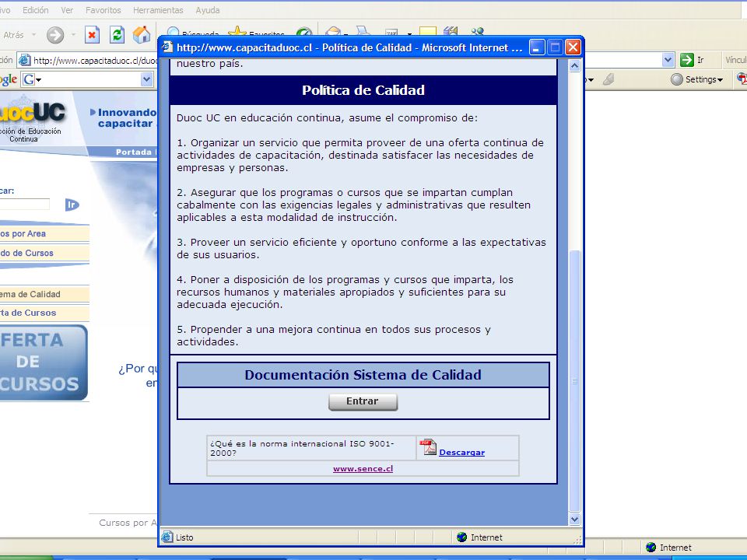Click the PDF icon beside Descargar

point(427,448)
